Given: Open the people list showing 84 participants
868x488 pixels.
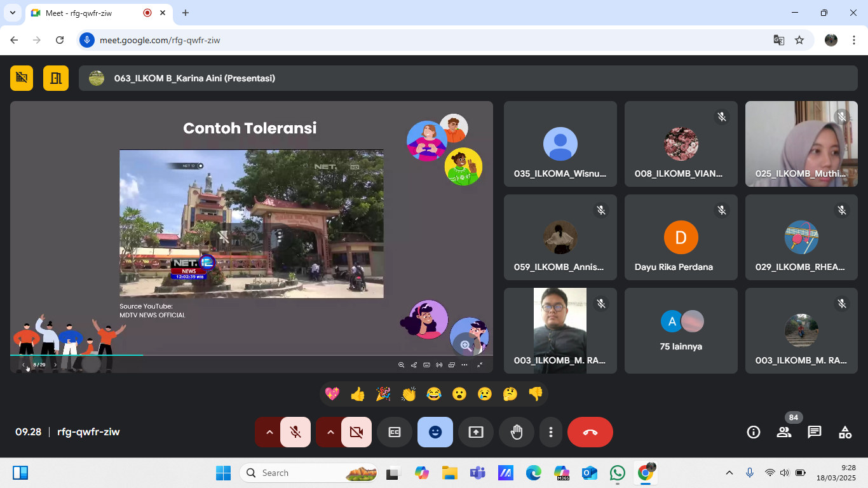Looking at the screenshot, I should 784,432.
